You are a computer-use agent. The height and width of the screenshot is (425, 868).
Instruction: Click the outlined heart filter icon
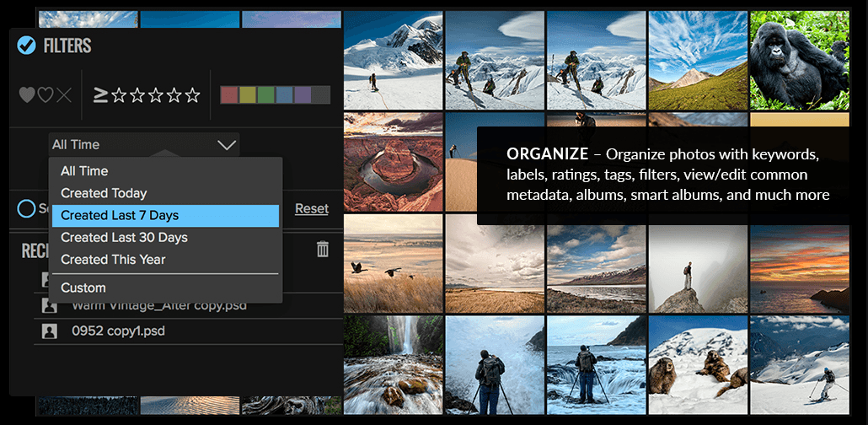pos(46,95)
